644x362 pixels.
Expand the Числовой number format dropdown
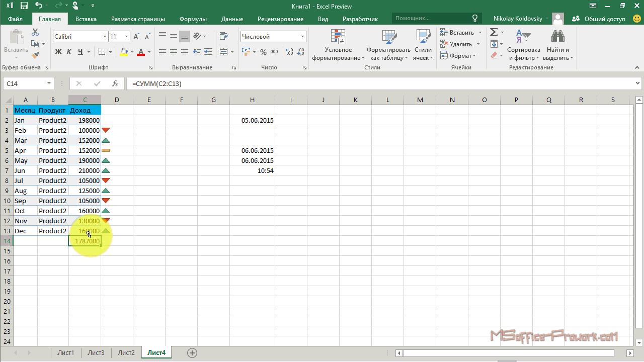coord(302,37)
